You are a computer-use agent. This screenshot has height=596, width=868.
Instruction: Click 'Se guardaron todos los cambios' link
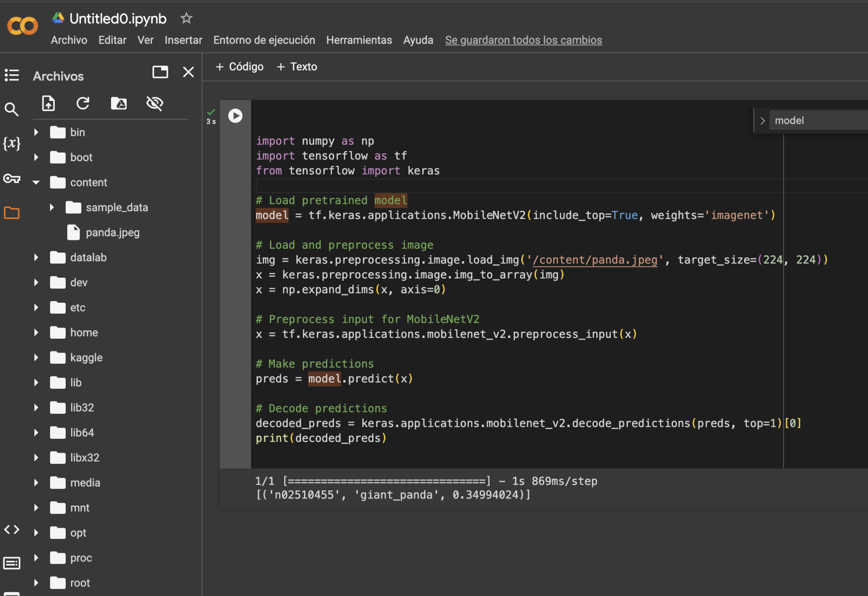tap(523, 40)
